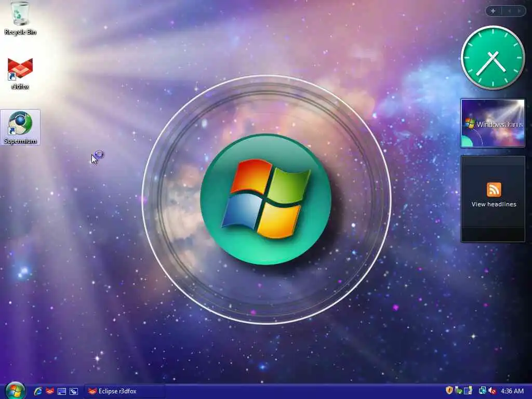Image resolution: width=532 pixels, height=399 pixels.
Task: Go to next sidebar gadget page
Action: (519, 11)
